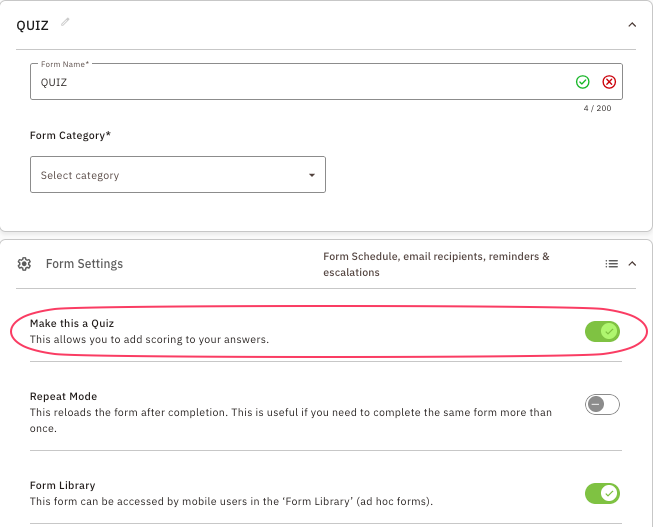Cancel form name edit with red X icon
Viewport: 653px width, 527px height.
coord(609,82)
